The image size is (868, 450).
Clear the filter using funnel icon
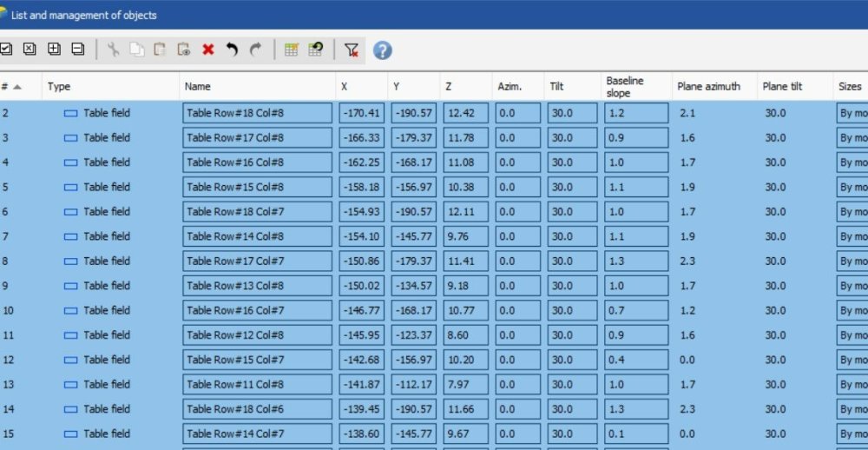click(x=351, y=50)
